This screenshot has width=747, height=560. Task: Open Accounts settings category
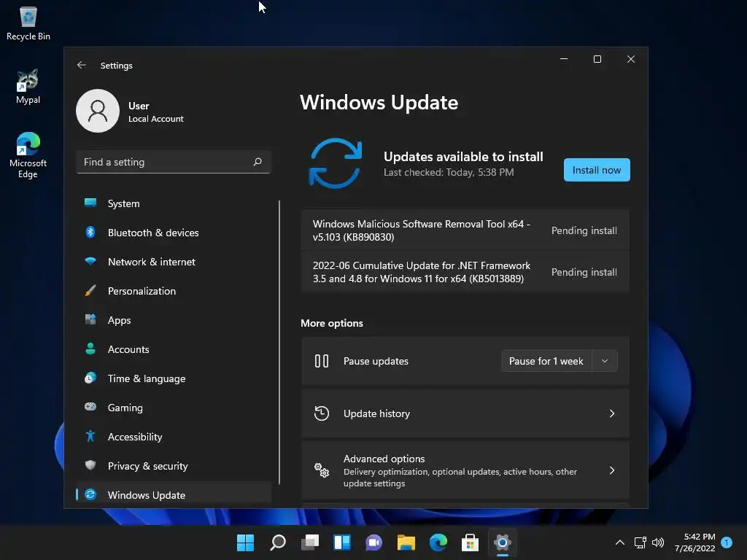click(x=174, y=349)
